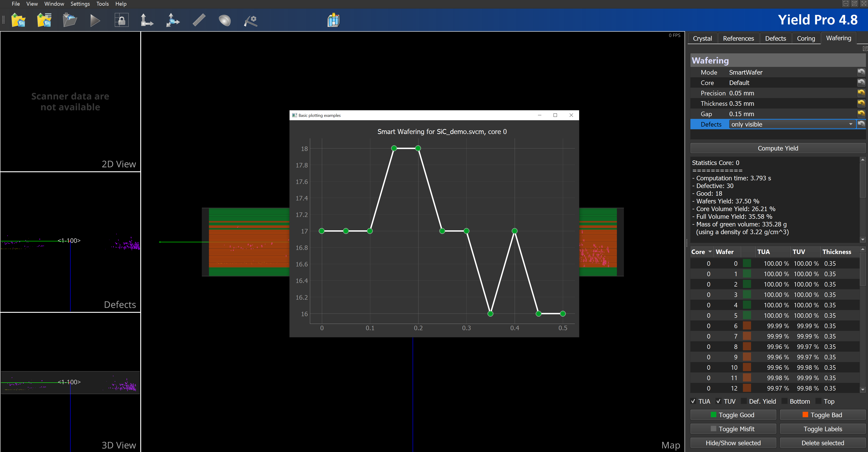Click the wafer table vertical scrollbar
Screen dimensions: 868x452
click(863, 319)
